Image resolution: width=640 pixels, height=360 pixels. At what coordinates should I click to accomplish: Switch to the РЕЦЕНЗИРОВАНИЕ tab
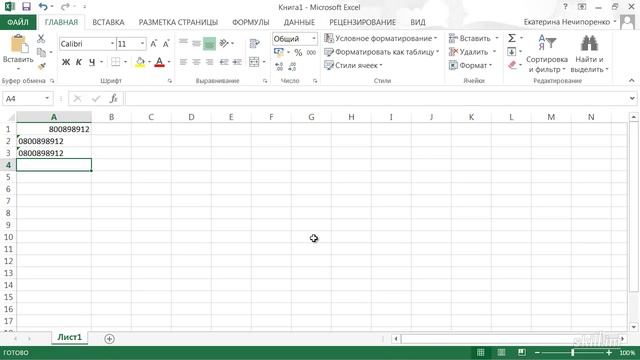point(362,22)
